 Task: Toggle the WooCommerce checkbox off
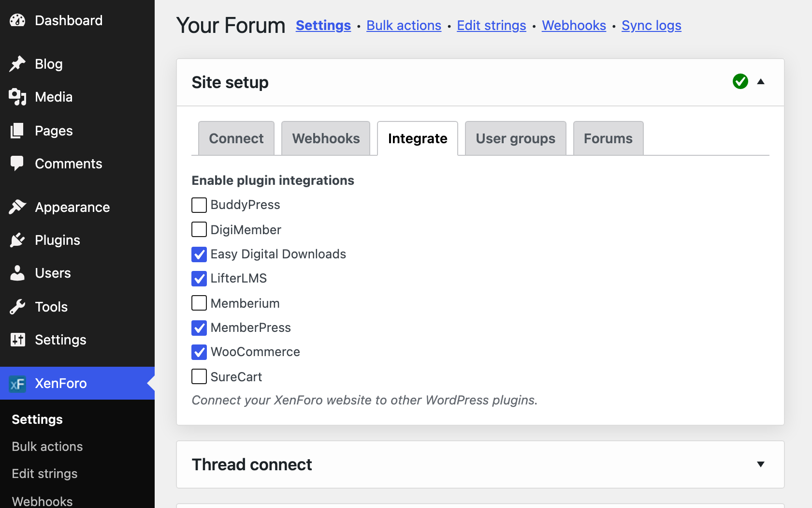199,352
